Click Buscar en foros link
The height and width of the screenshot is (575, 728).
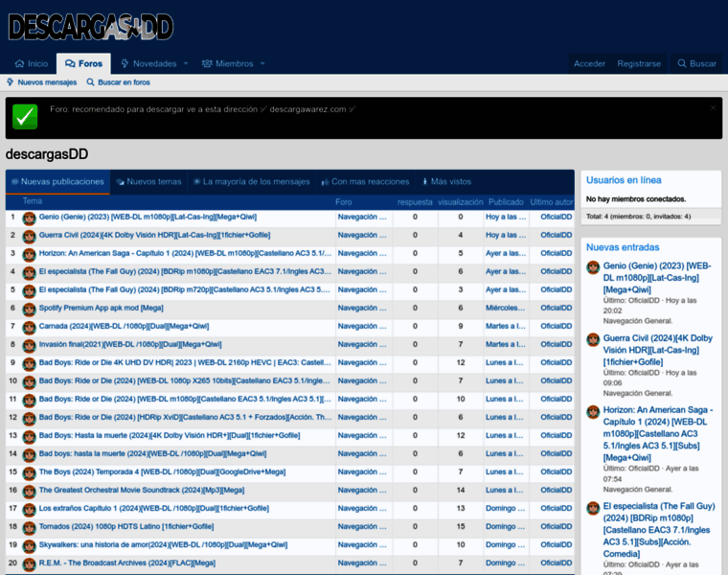coord(119,82)
